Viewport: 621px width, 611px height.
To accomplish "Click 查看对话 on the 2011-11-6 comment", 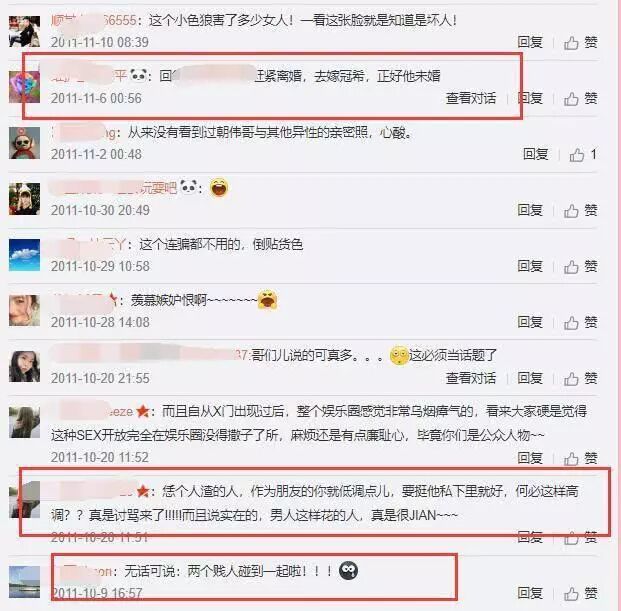I will coord(471,98).
